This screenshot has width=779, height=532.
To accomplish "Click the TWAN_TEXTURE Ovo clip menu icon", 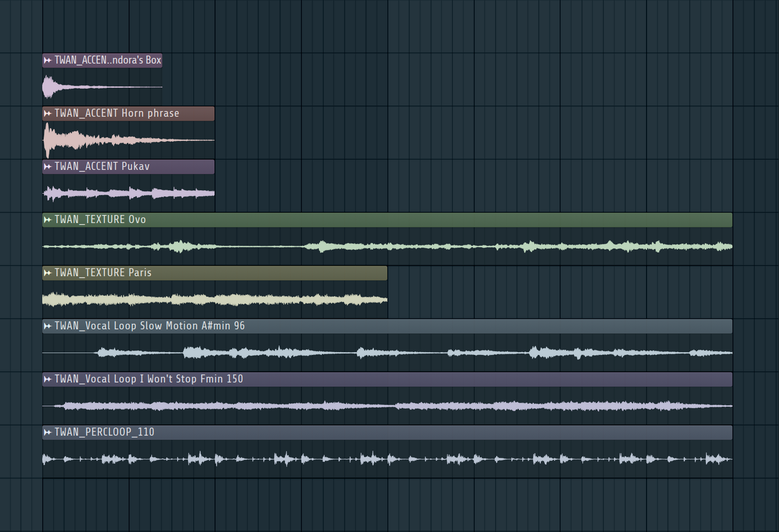I will (x=48, y=220).
